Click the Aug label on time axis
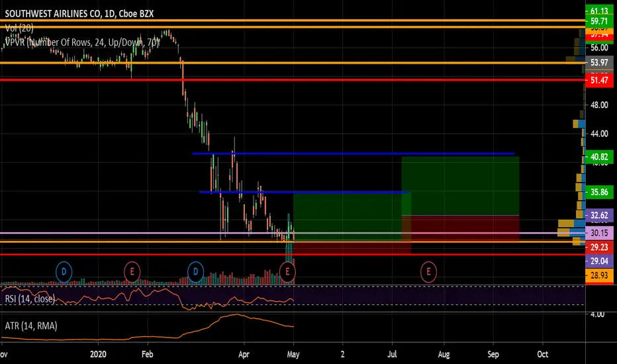The height and width of the screenshot is (364, 617). pyautogui.click(x=444, y=354)
